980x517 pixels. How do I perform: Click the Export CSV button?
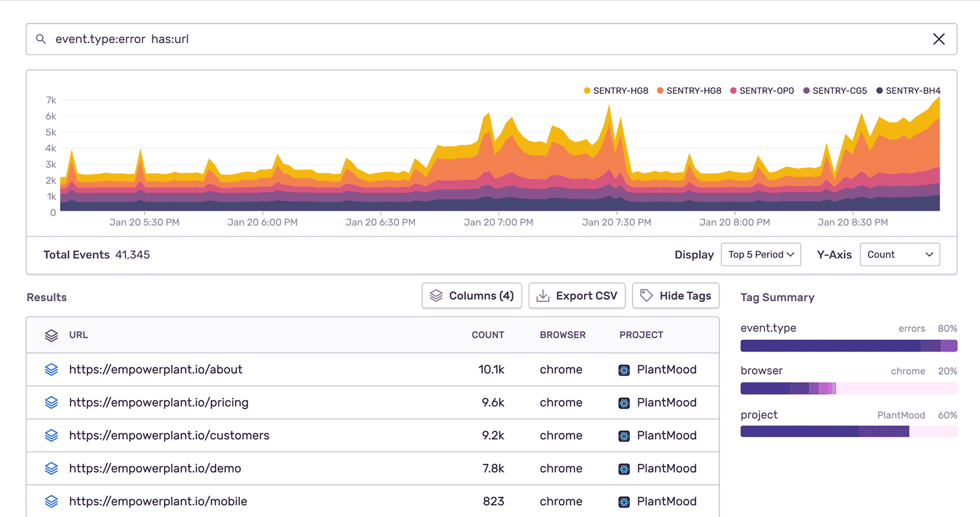[x=577, y=295]
